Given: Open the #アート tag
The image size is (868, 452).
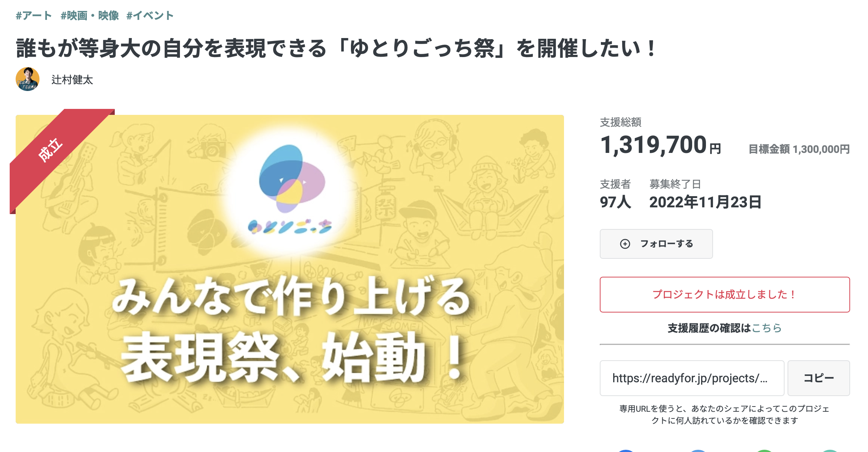Looking at the screenshot, I should [x=34, y=16].
